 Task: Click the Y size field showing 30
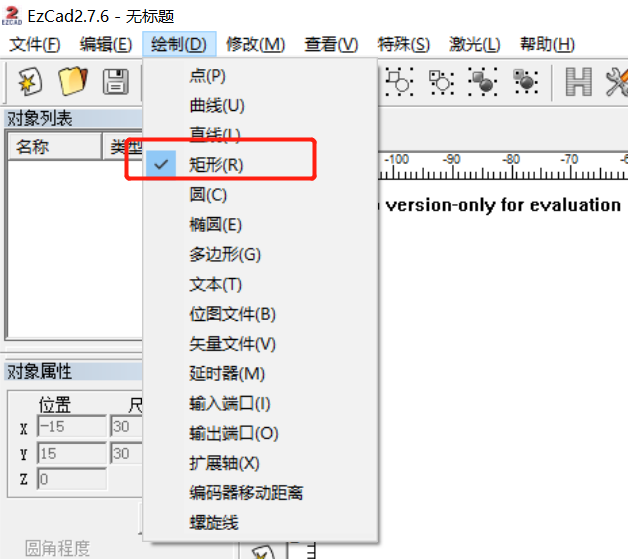tap(127, 453)
